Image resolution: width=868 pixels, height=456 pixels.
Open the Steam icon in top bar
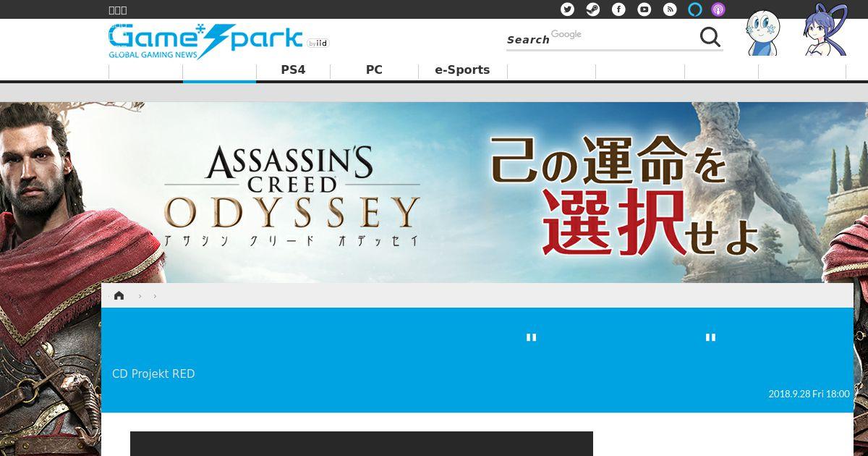click(593, 9)
